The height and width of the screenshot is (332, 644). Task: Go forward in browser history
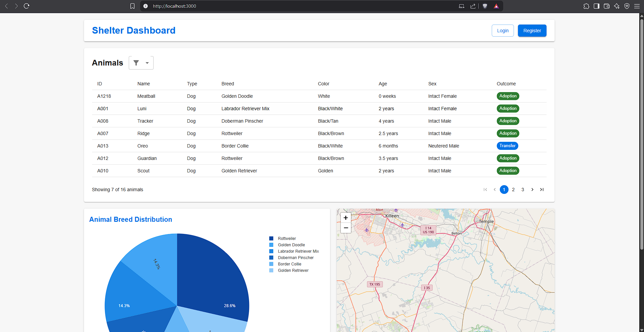[x=16, y=6]
